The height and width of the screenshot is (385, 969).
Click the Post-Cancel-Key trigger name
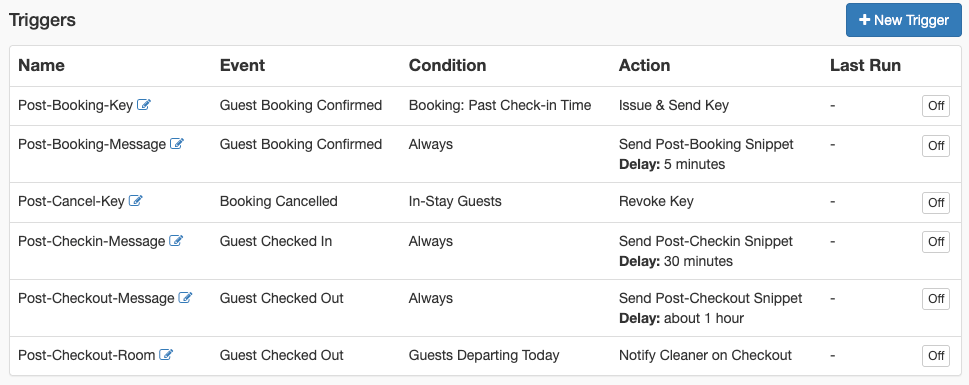click(72, 201)
